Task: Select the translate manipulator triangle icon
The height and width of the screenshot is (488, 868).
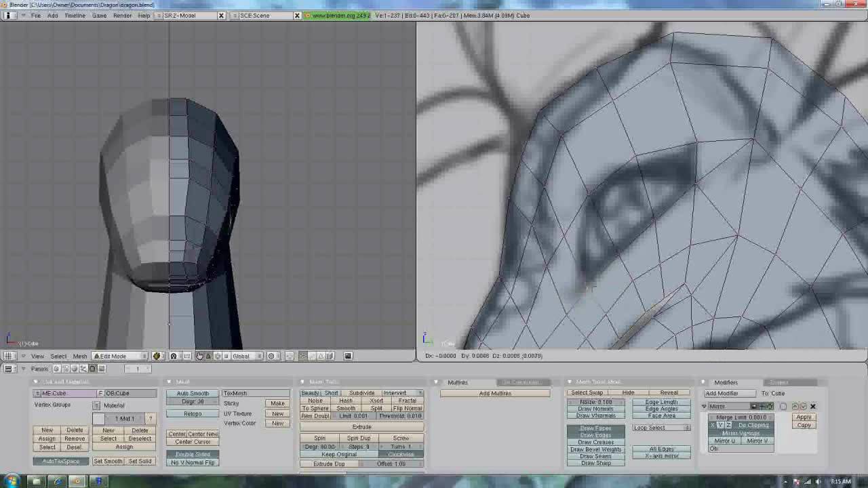Action: (208, 356)
